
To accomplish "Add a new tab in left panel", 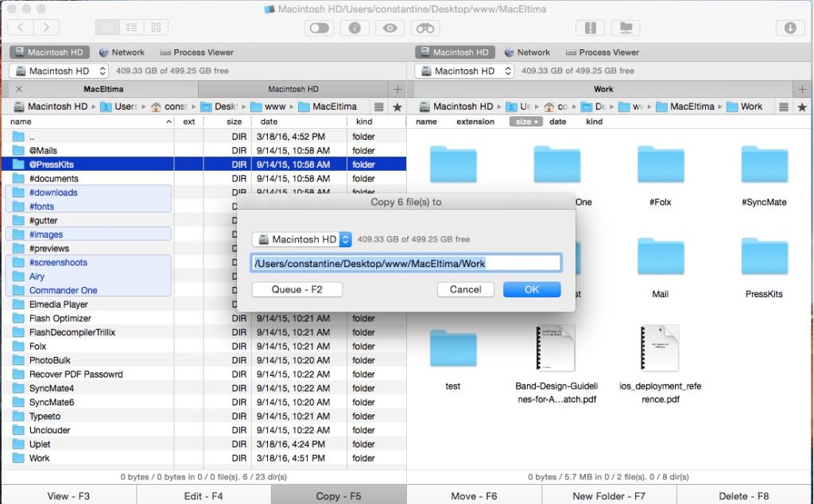I will [397, 89].
